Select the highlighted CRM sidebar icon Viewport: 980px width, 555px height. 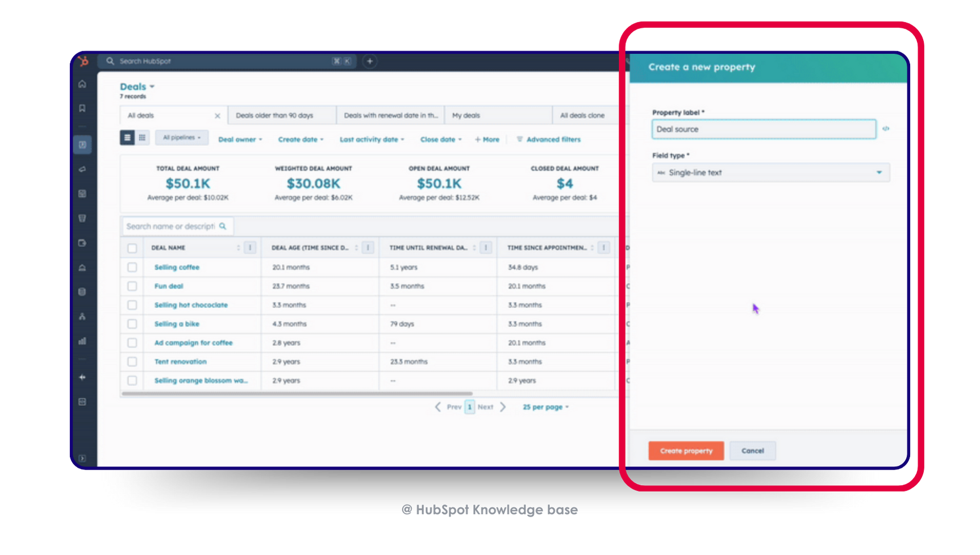pos(82,144)
